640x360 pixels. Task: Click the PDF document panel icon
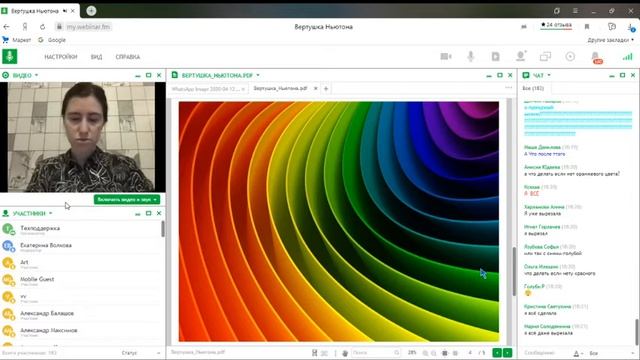pos(175,75)
